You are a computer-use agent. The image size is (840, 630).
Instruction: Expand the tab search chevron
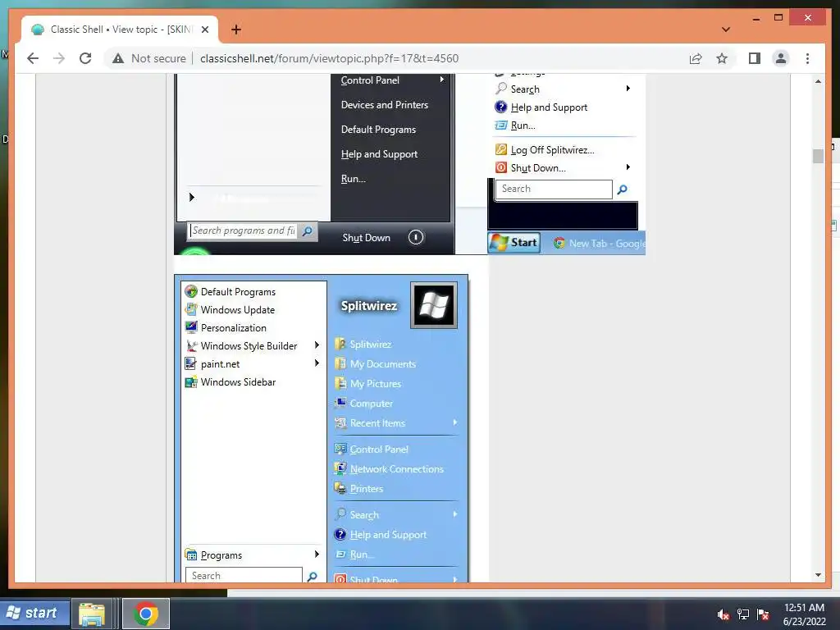725,30
